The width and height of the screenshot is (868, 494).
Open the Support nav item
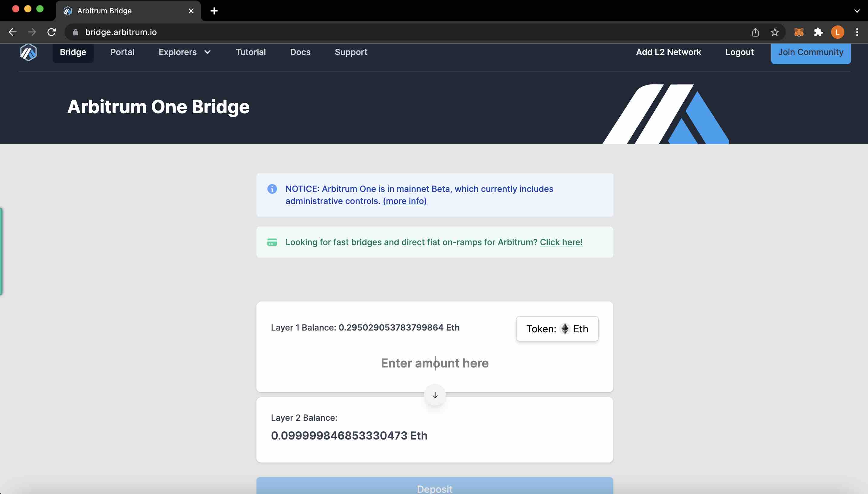pos(351,52)
